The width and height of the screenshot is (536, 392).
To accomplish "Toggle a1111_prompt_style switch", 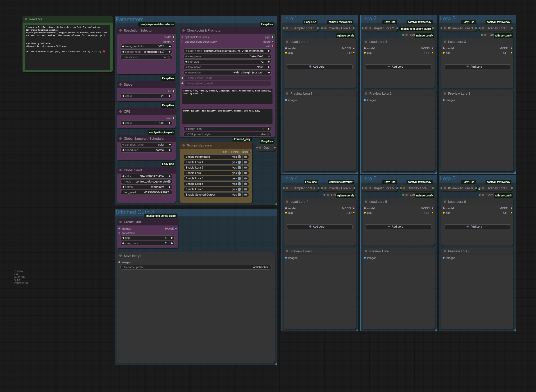I will coord(268,134).
